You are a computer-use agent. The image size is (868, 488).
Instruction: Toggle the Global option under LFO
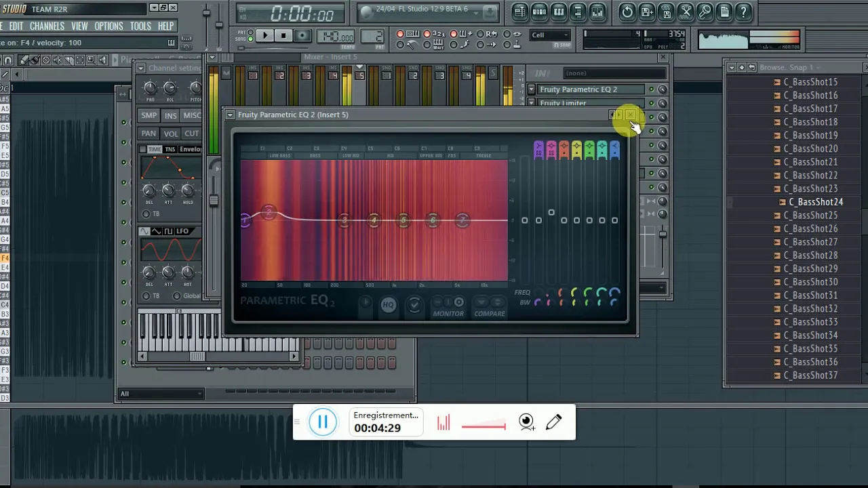click(x=177, y=296)
